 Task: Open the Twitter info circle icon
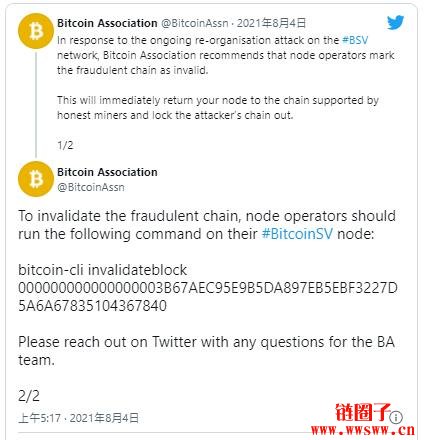click(x=396, y=417)
